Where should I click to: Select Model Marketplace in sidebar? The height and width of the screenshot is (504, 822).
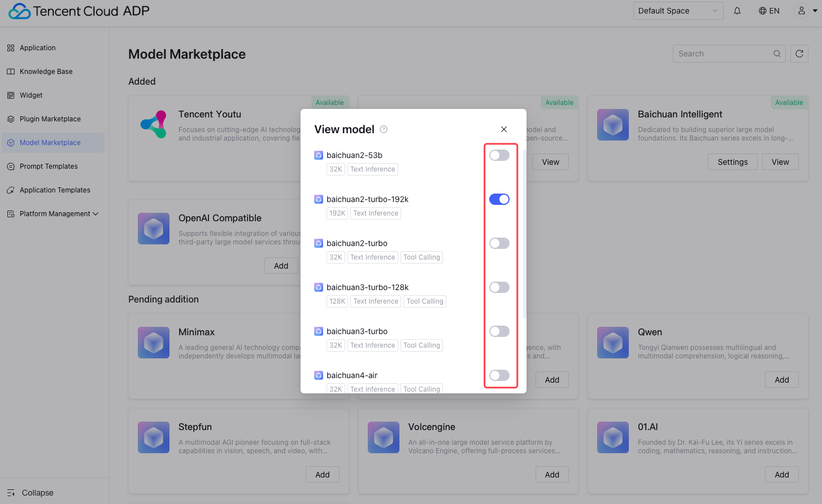tap(53, 143)
